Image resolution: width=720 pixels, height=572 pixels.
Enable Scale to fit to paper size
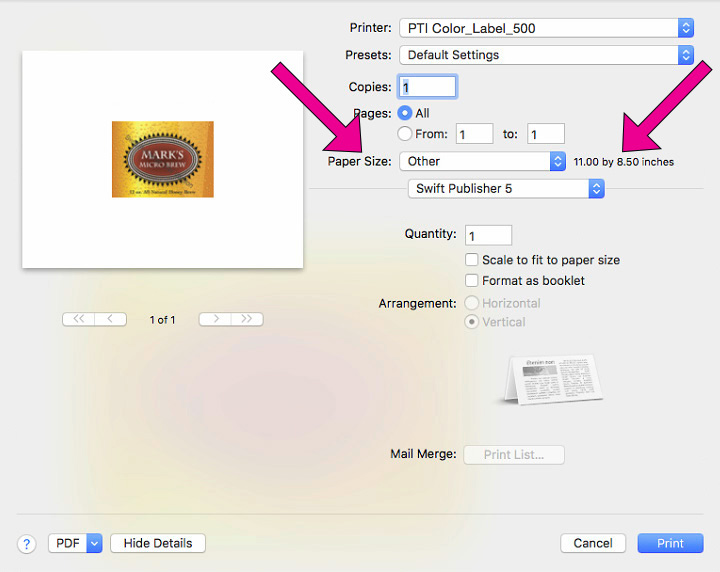click(471, 260)
